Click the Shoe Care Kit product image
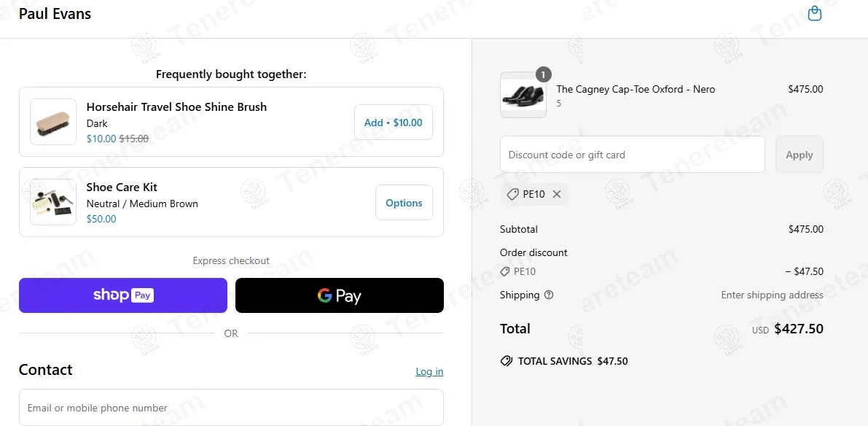868x426 pixels. click(x=53, y=202)
